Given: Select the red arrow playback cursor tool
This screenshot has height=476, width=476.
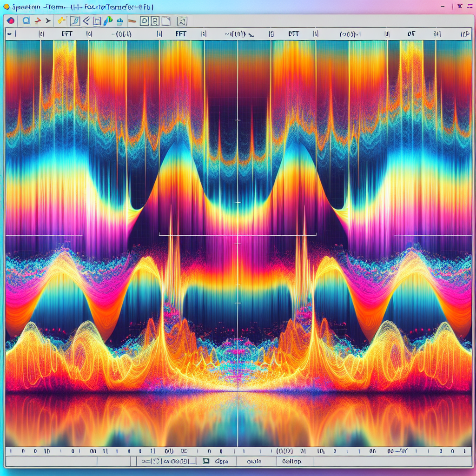Looking at the screenshot, I should click(x=37, y=21).
